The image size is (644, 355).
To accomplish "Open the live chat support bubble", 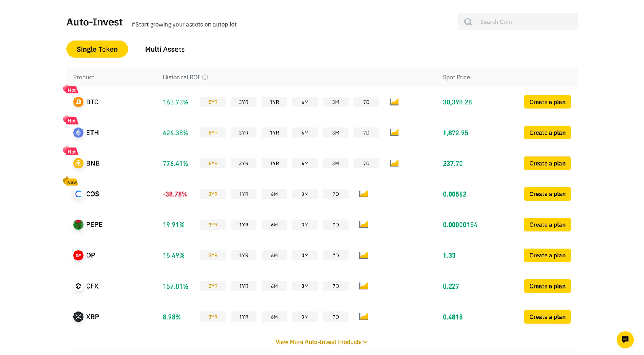I will pos(625,340).
